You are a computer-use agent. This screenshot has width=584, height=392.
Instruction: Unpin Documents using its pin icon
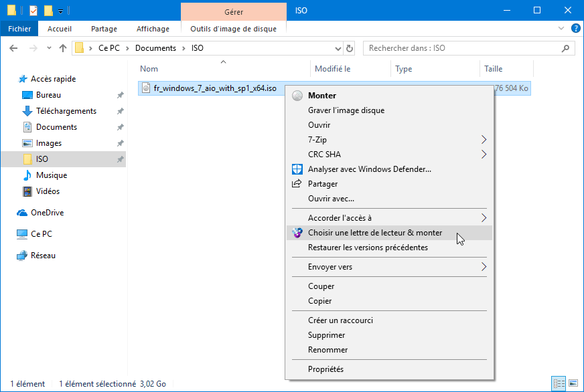pos(120,127)
